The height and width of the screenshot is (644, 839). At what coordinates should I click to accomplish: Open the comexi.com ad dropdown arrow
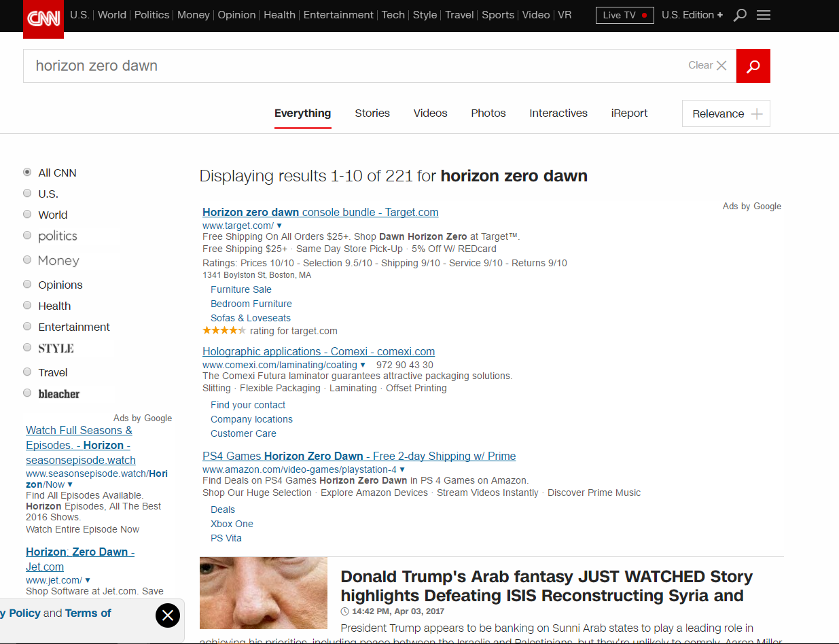[x=363, y=365]
